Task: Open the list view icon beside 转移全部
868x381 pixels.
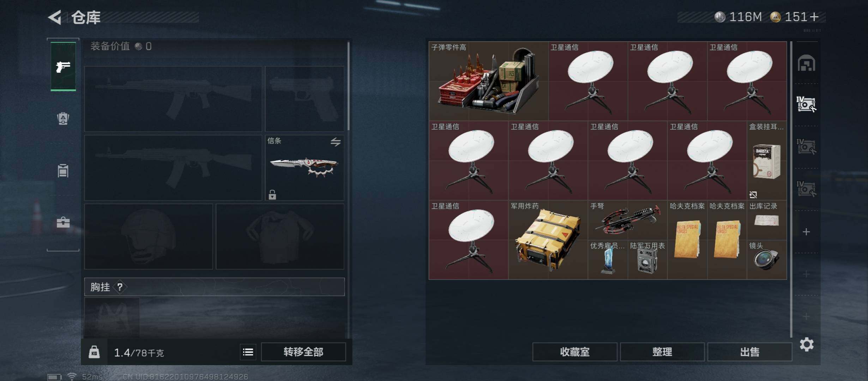Action: [248, 352]
